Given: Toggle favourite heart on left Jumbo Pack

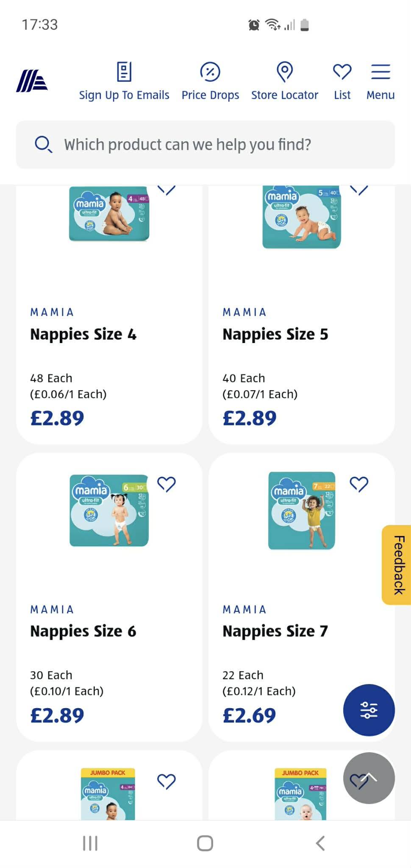Looking at the screenshot, I should (167, 781).
